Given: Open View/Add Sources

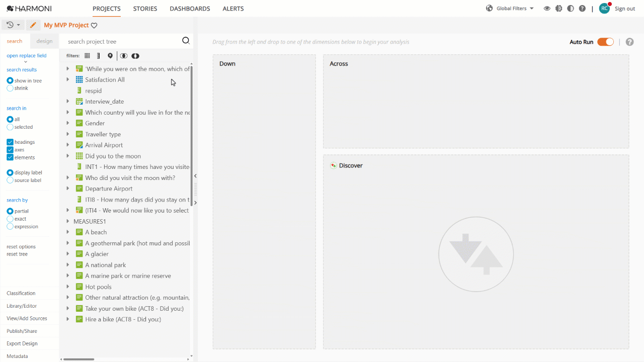Looking at the screenshot, I should pyautogui.click(x=27, y=318).
